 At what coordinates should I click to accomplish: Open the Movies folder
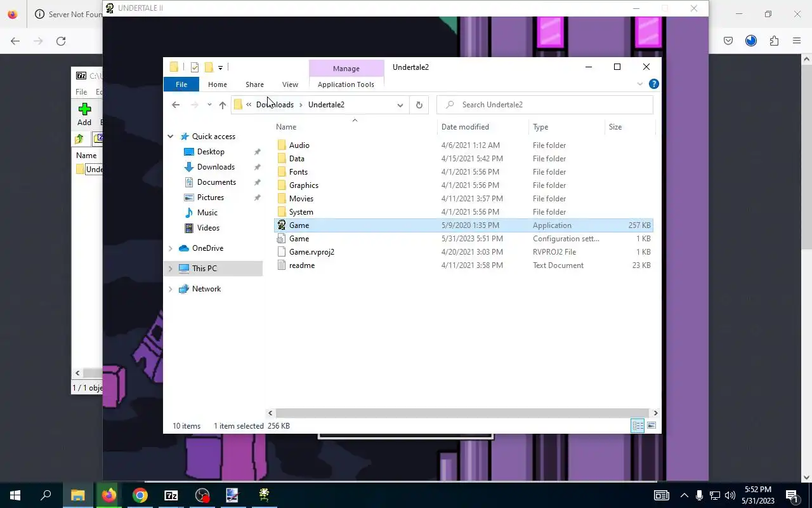pyautogui.click(x=301, y=199)
